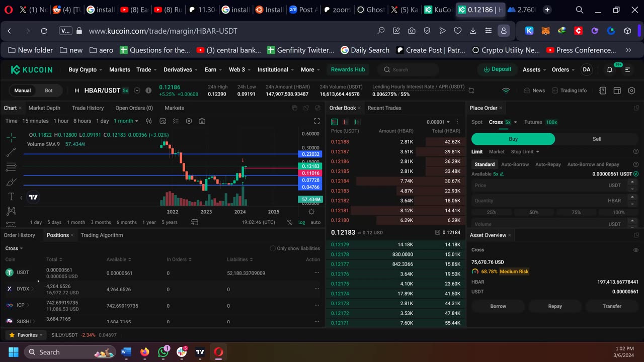Viewport: 644px width, 362px height.
Task: Open the TradingView logo on chart
Action: coord(33,197)
